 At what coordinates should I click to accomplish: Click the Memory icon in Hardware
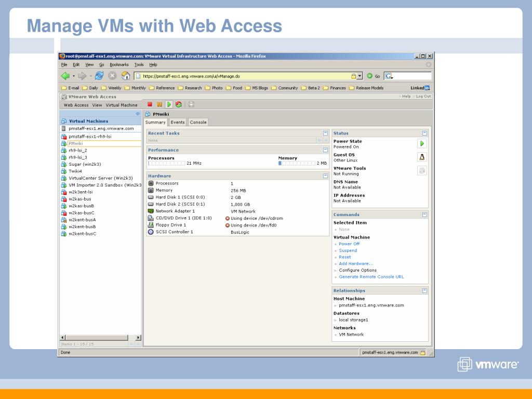(151, 190)
